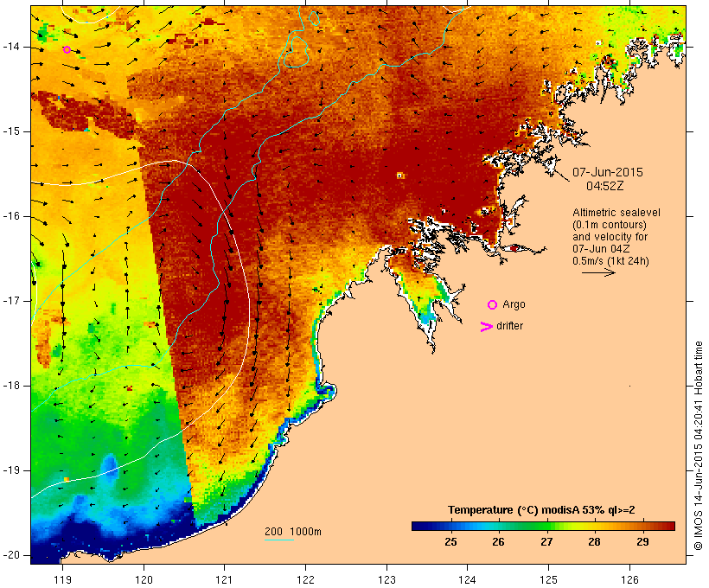Click the date label 07-Jun-2015
The width and height of the screenshot is (709, 588).
tap(608, 172)
